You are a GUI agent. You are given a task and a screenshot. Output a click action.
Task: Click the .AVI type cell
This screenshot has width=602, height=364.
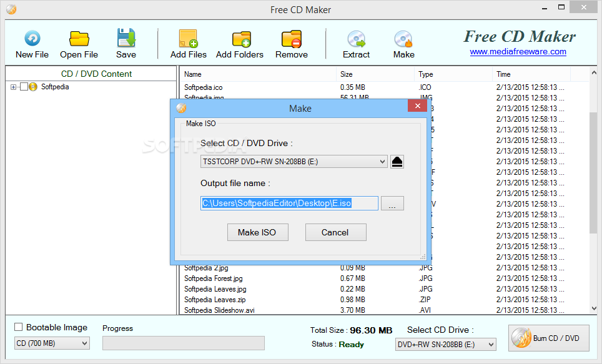[425, 310]
